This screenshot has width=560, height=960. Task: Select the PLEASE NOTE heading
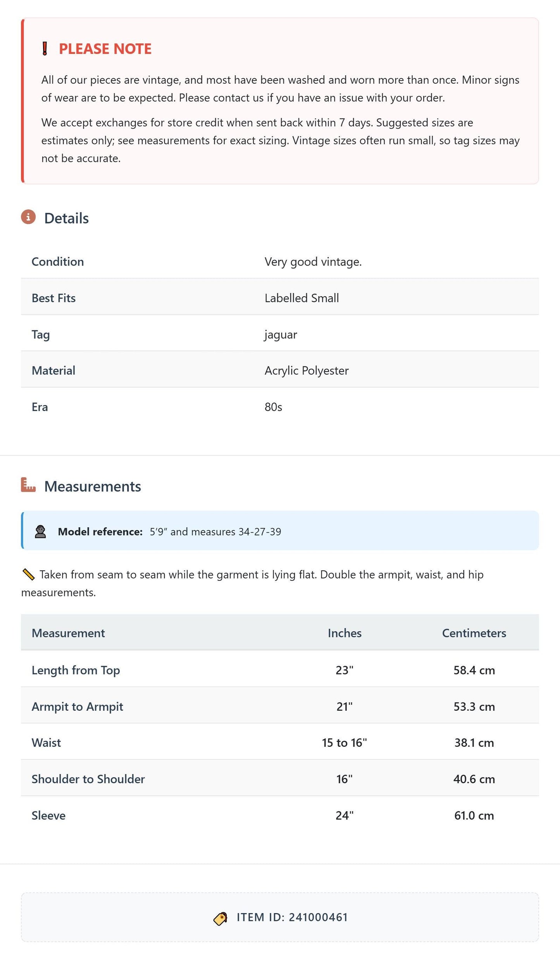click(x=105, y=49)
